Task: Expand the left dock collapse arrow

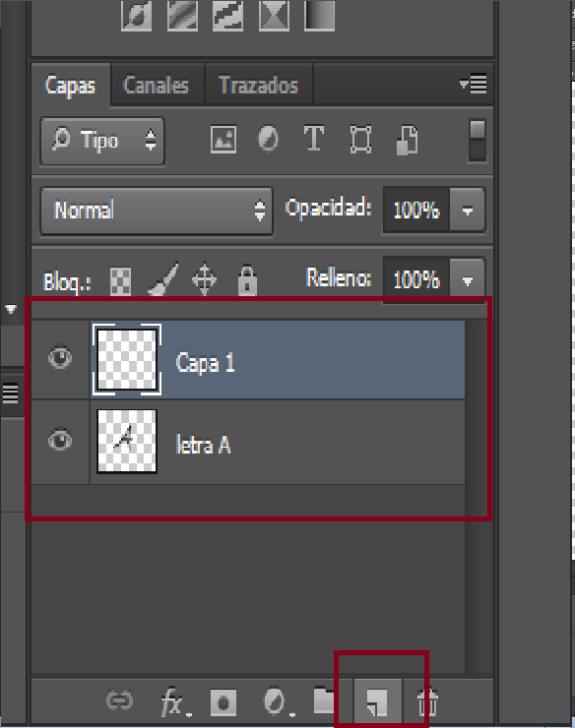Action: pos(11,309)
